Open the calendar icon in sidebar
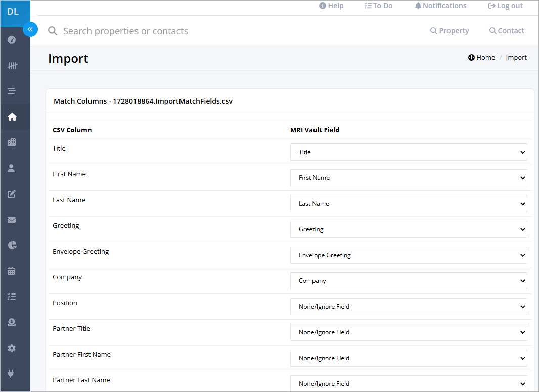Image resolution: width=539 pixels, height=392 pixels. tap(11, 271)
